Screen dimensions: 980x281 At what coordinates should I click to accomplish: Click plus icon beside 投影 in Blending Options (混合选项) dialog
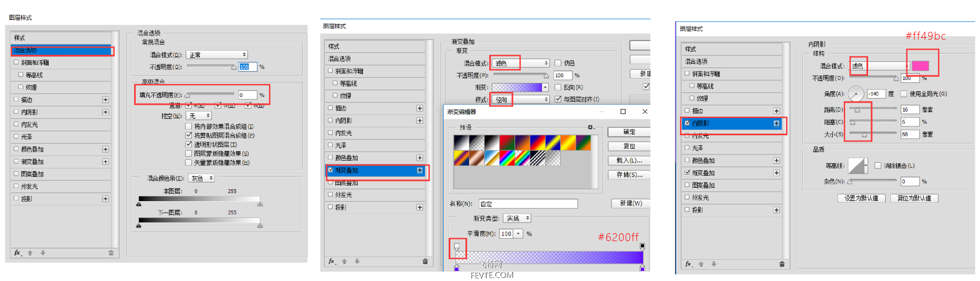point(106,199)
